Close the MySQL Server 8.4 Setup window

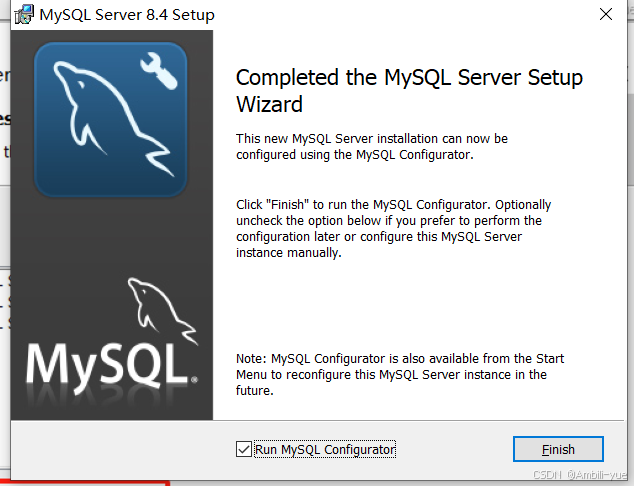pyautogui.click(x=606, y=14)
